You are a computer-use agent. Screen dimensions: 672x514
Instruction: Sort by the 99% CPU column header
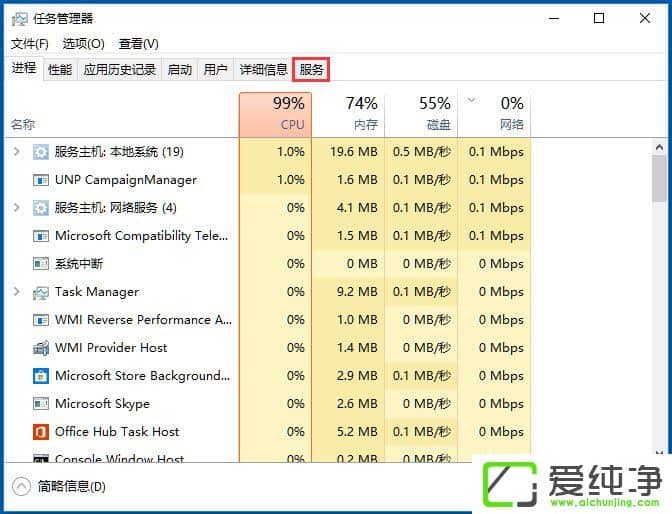[276, 114]
